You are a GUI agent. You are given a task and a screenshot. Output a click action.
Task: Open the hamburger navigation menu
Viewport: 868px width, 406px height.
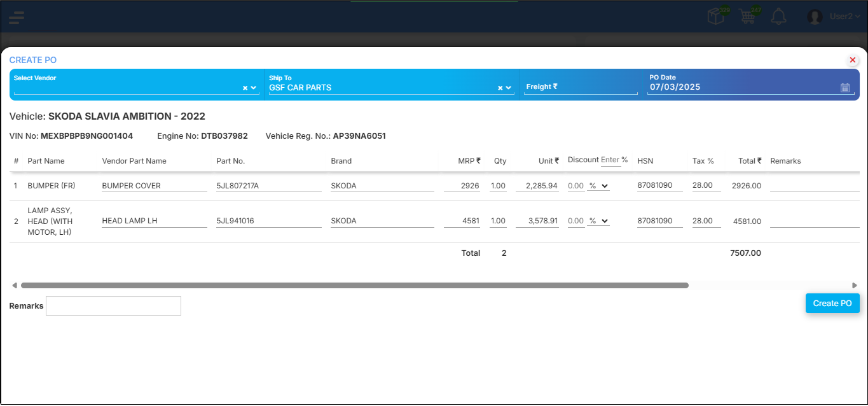point(17,17)
